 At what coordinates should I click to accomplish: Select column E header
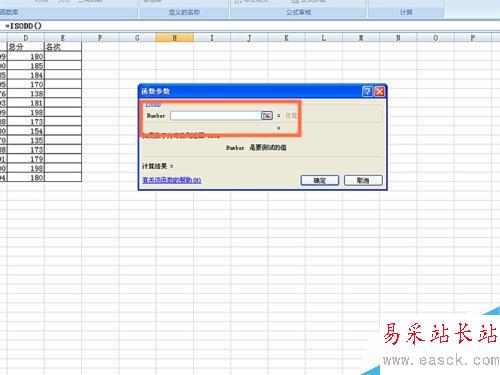coord(63,38)
